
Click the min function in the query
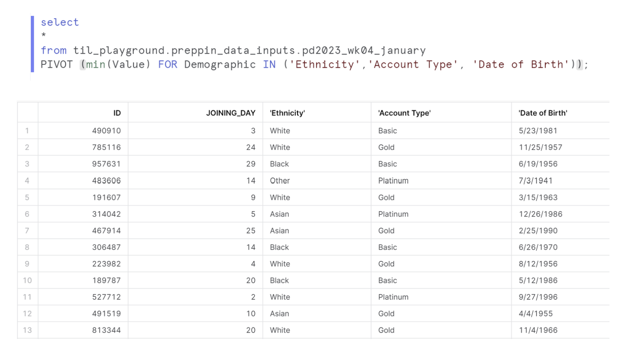pyautogui.click(x=96, y=65)
